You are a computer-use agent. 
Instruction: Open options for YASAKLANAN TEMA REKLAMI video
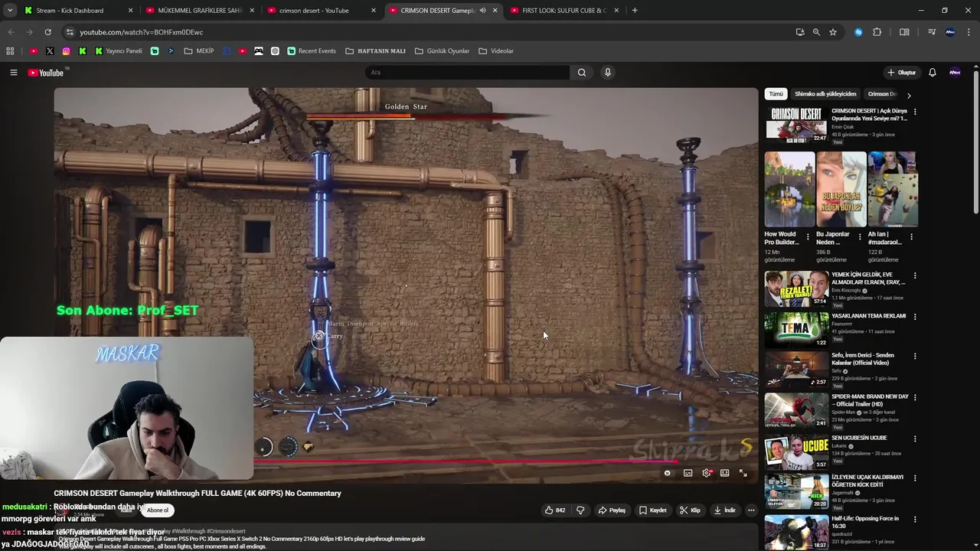coord(915,317)
